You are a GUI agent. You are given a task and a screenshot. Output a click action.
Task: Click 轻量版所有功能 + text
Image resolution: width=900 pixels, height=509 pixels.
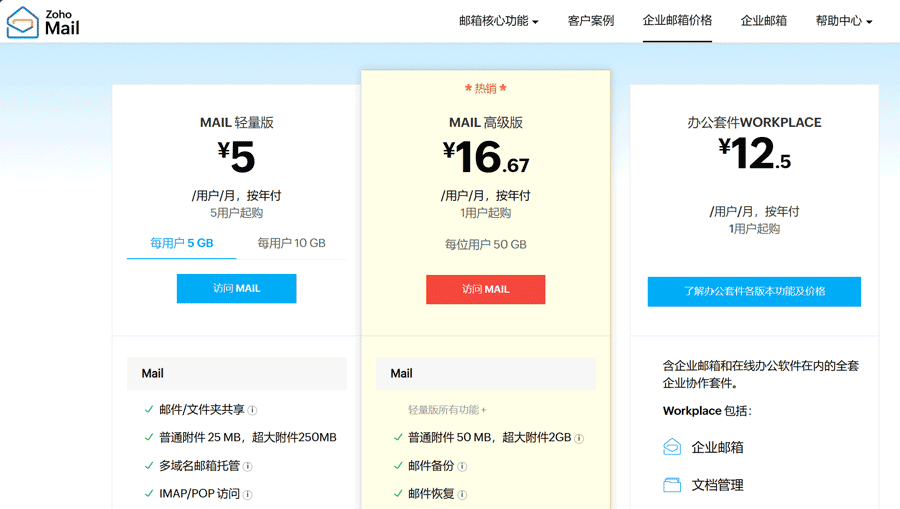pos(447,410)
